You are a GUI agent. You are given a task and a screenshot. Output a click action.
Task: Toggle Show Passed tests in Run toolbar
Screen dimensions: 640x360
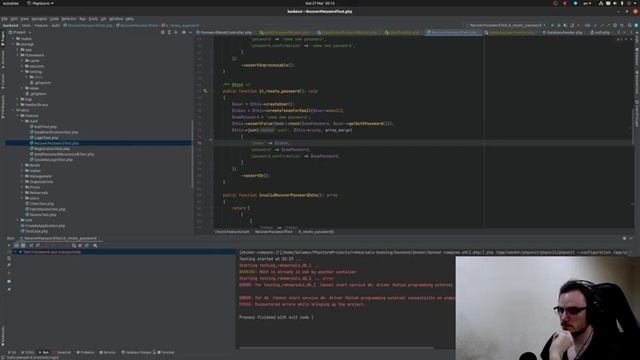16,245
